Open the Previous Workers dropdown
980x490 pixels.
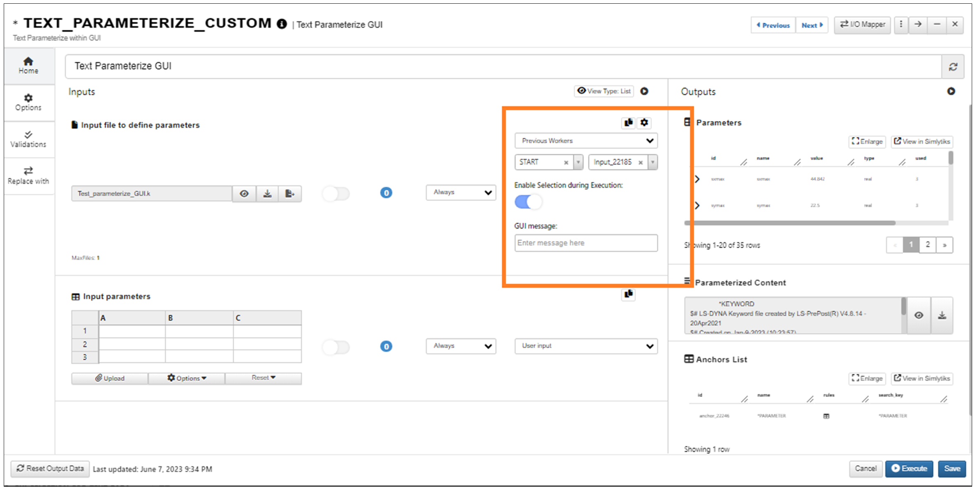point(586,141)
